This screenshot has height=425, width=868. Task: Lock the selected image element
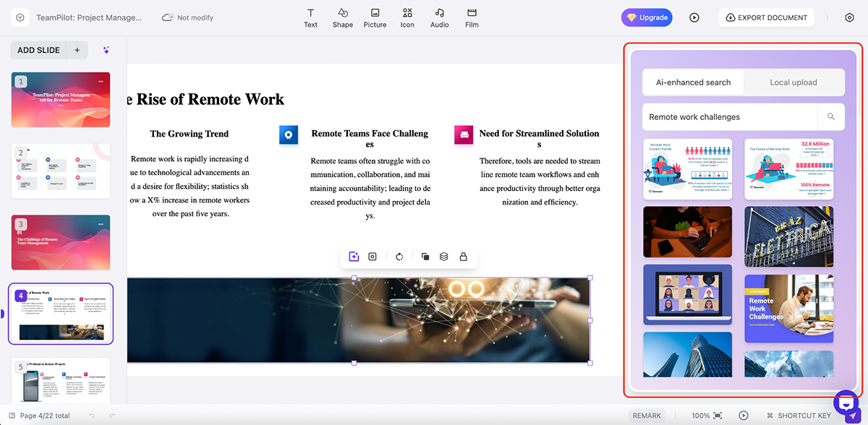coord(464,256)
